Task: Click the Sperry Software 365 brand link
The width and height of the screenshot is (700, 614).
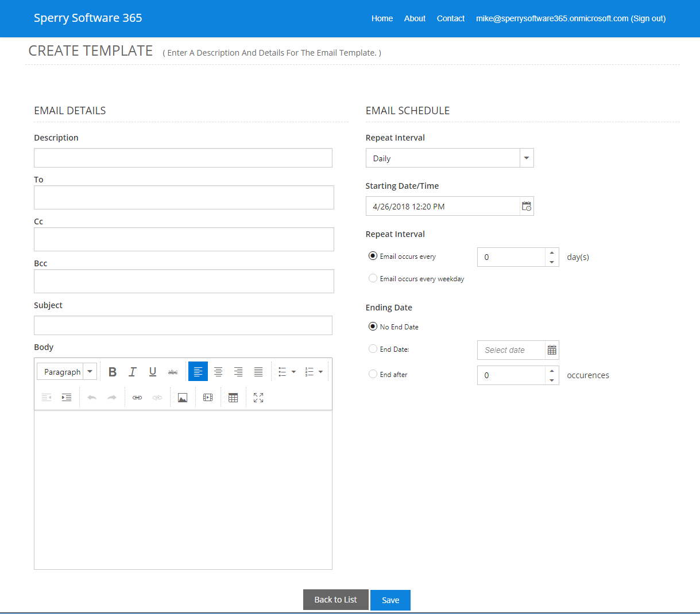Action: pyautogui.click(x=88, y=18)
